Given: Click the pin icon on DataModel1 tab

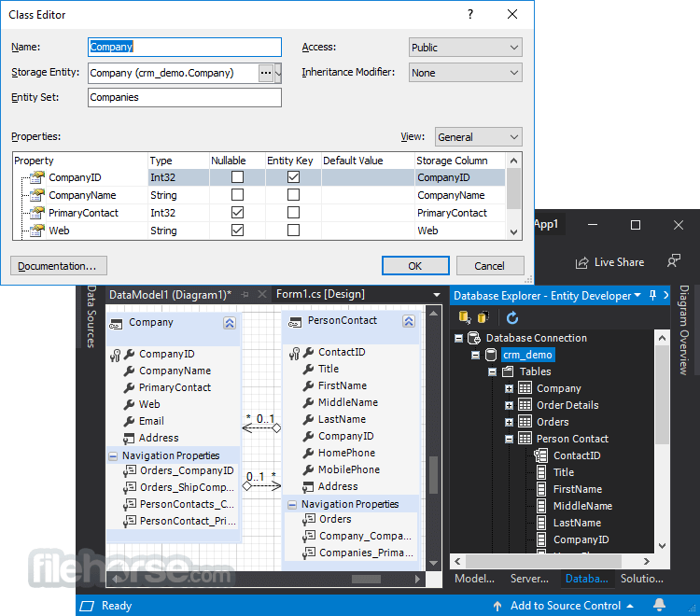Looking at the screenshot, I should point(245,295).
